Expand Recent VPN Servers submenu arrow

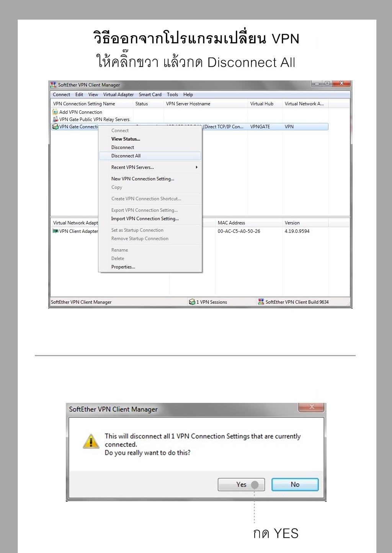pyautogui.click(x=196, y=167)
